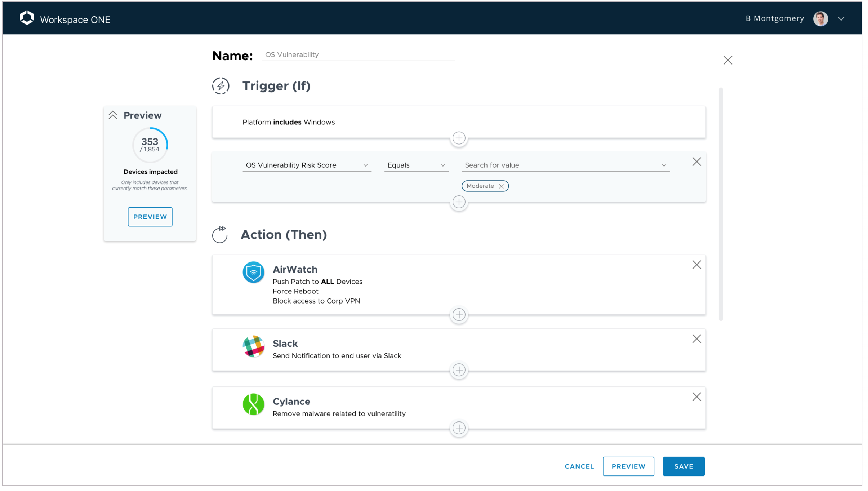Viewport: 868px width, 491px height.
Task: Add an action below the Slack card
Action: click(458, 370)
